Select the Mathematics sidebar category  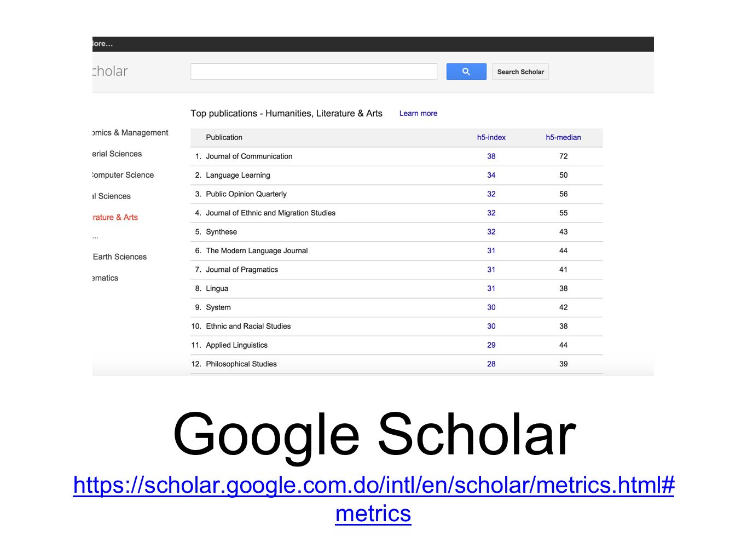point(105,278)
